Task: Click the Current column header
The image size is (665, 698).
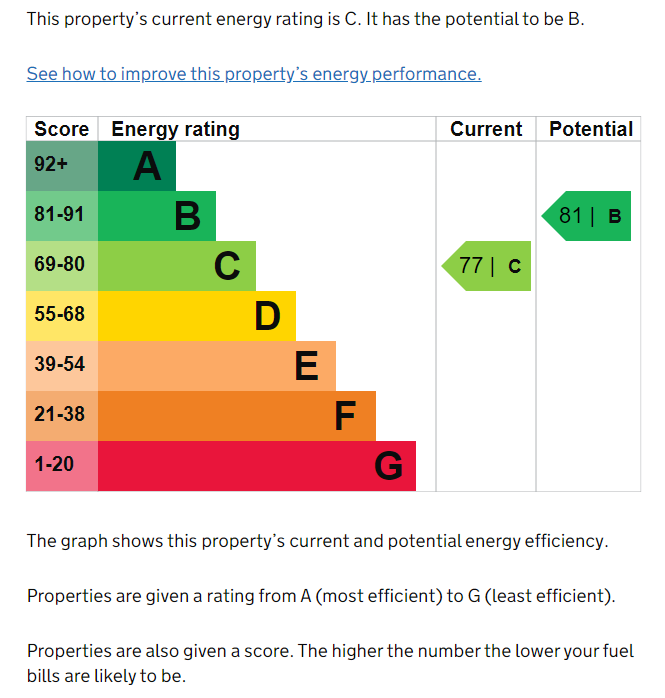Action: pos(486,129)
